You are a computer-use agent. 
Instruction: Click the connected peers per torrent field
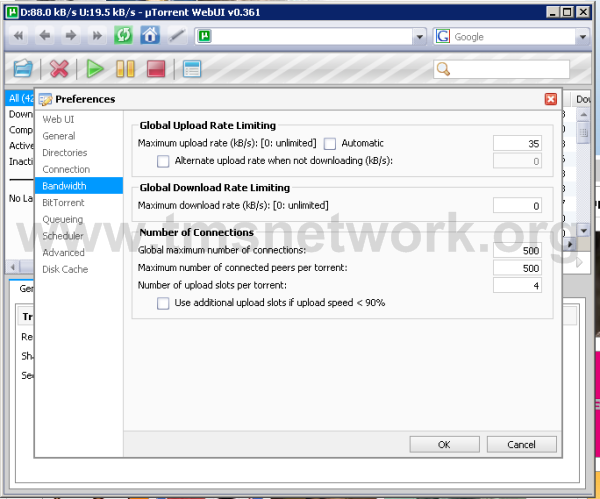pyautogui.click(x=517, y=268)
